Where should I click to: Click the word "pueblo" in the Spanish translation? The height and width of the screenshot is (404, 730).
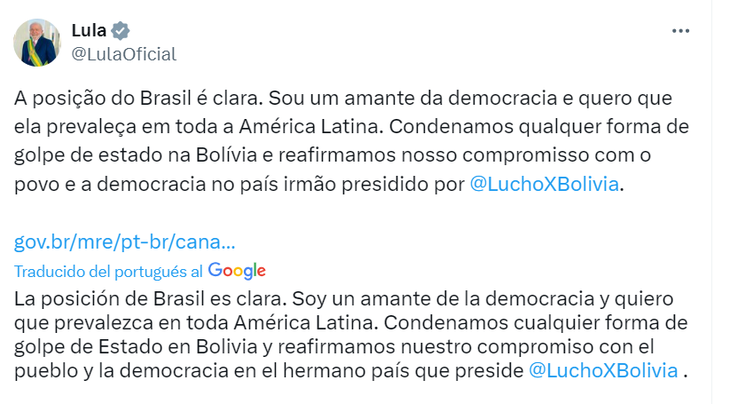click(x=48, y=370)
